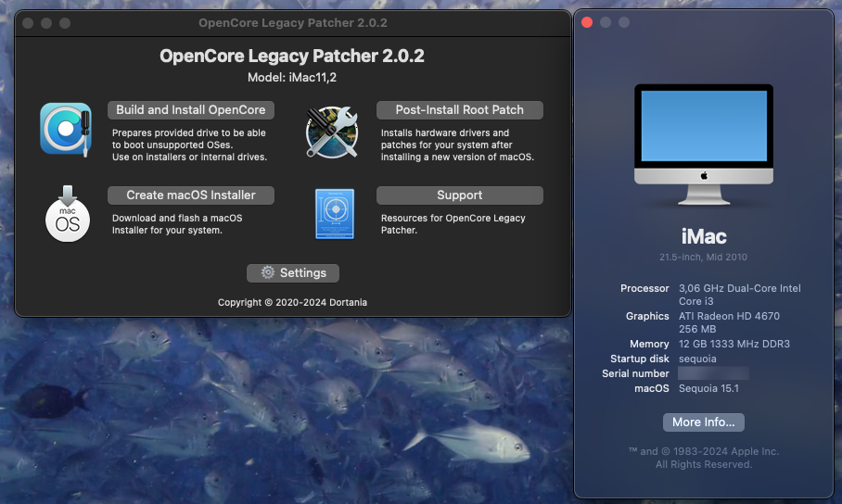Click the macOS installer download icon
This screenshot has height=504, width=842.
(67, 214)
